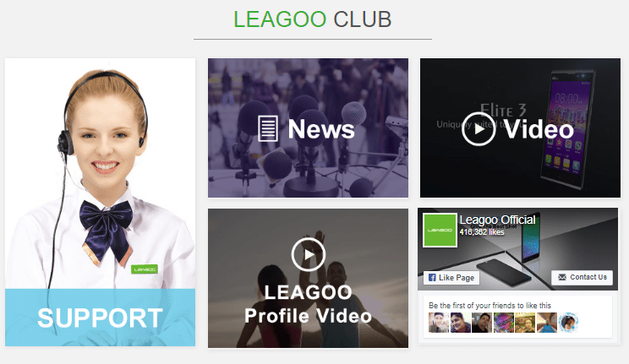Click the Like Page button
Image resolution: width=629 pixels, height=364 pixels.
pyautogui.click(x=451, y=277)
